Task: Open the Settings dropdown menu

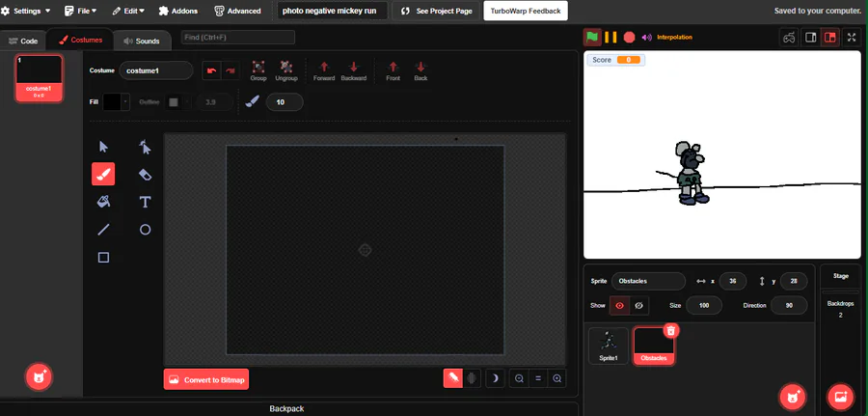Action: [x=25, y=11]
